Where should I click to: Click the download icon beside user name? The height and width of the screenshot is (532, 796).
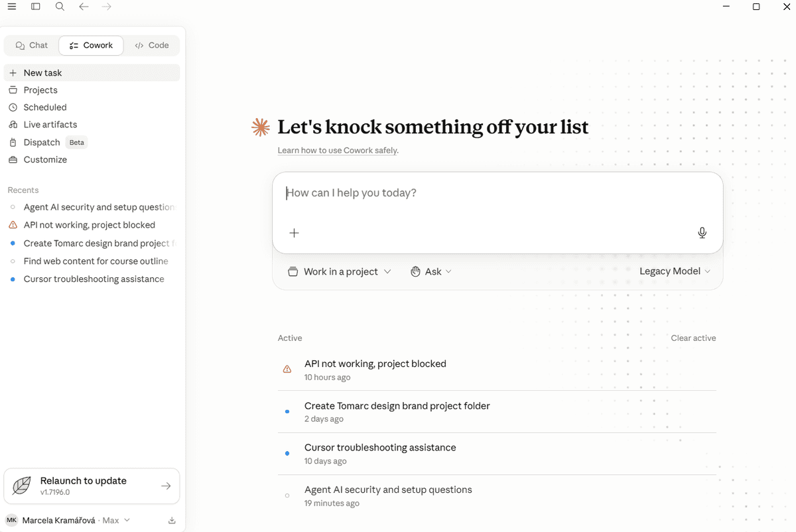coord(172,521)
